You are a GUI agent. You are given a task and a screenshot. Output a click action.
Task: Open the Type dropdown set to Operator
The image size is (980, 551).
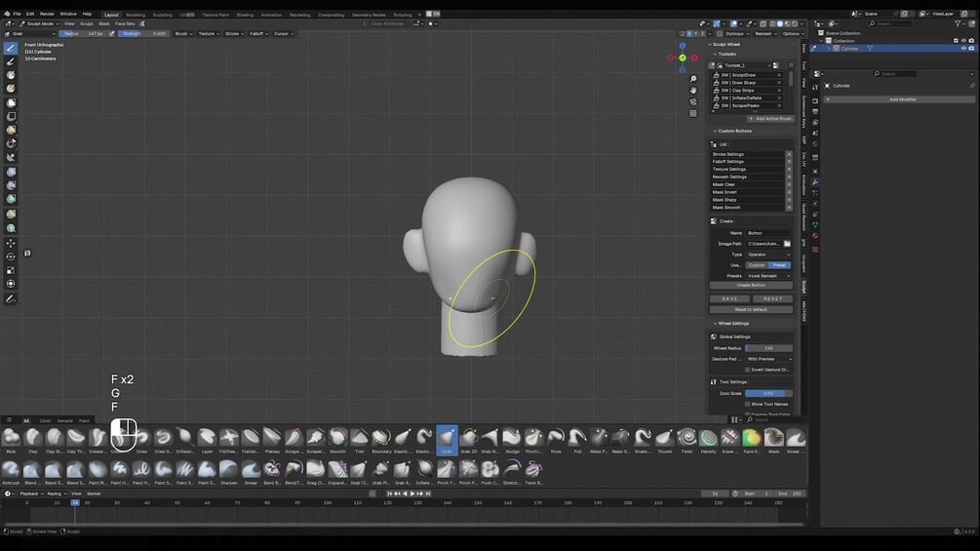point(768,255)
